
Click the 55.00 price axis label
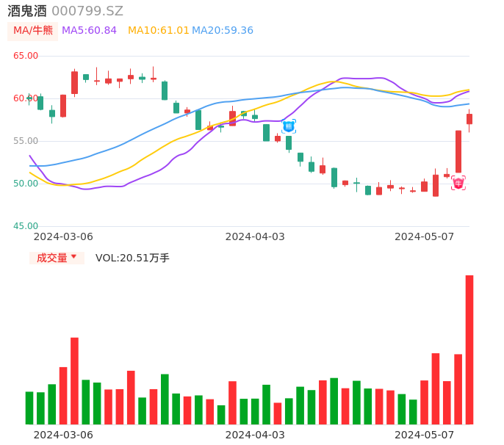point(26,141)
